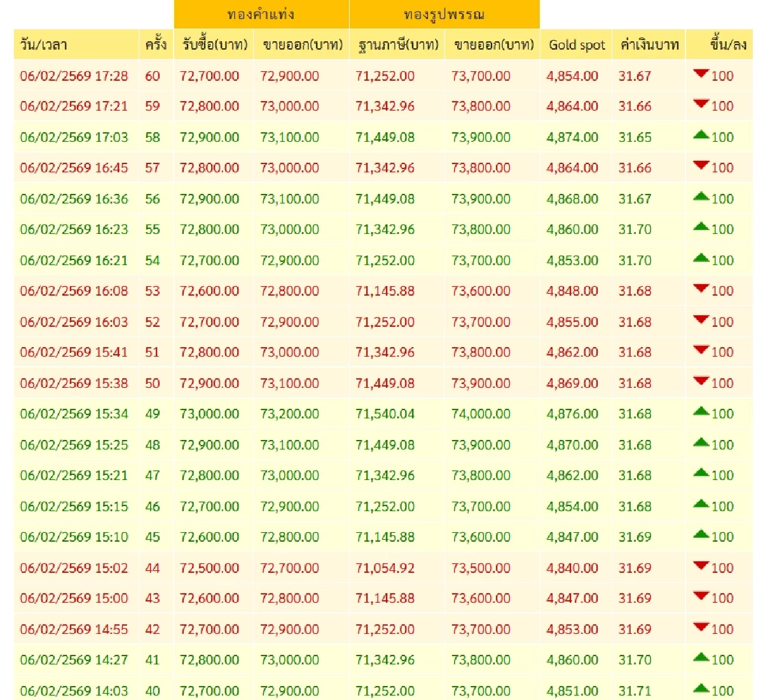Screen dimensions: 763x700
Task: Click the green up arrow in row 41
Action: [701, 658]
